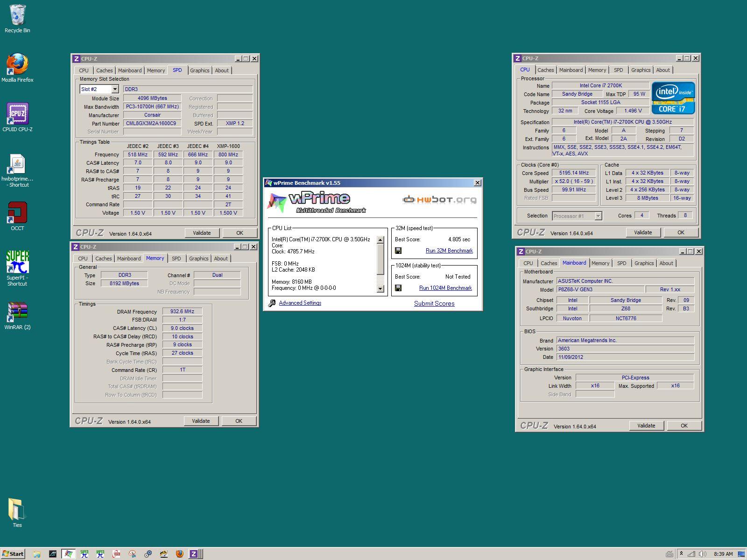Open Graphics tab in Memory CPU-Z window
The height and width of the screenshot is (560, 747).
pyautogui.click(x=198, y=259)
